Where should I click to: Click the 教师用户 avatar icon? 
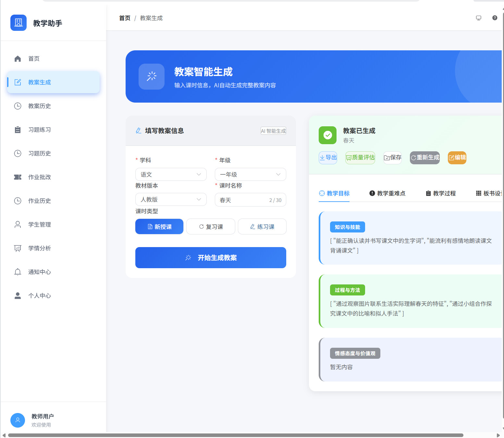[x=18, y=420]
